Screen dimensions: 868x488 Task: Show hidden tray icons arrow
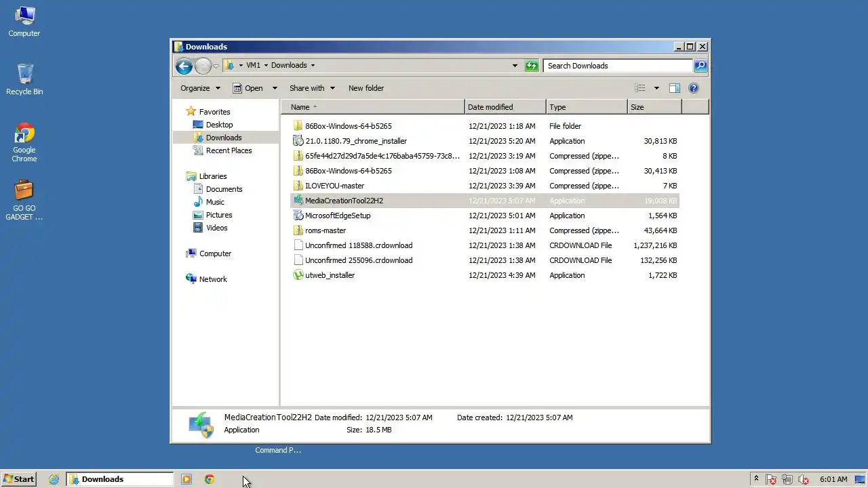(x=756, y=479)
